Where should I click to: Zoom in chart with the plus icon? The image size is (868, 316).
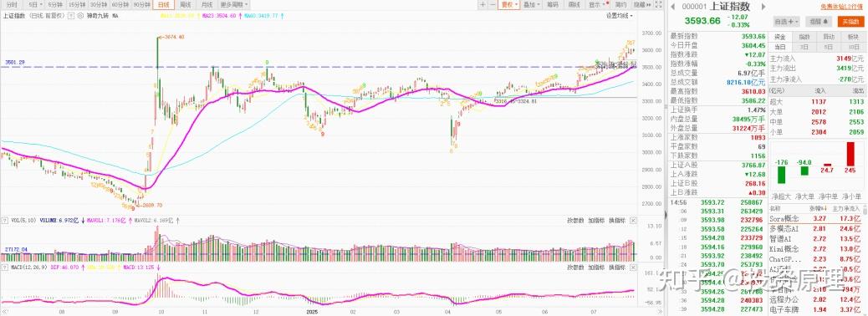tap(483, 4)
